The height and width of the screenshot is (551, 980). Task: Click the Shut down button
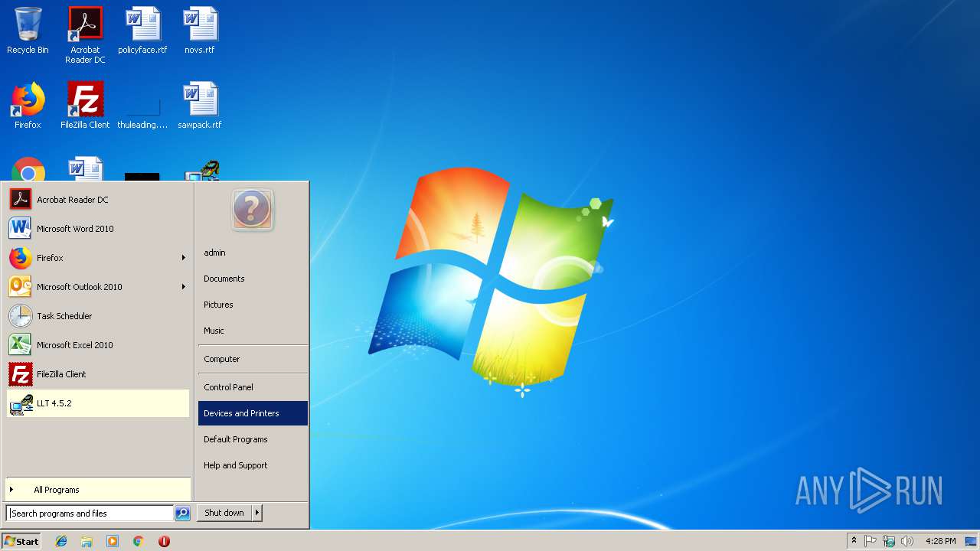tap(224, 513)
